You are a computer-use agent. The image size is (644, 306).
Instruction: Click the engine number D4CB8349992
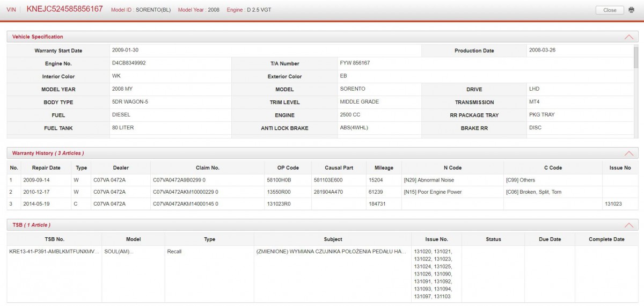click(x=129, y=63)
